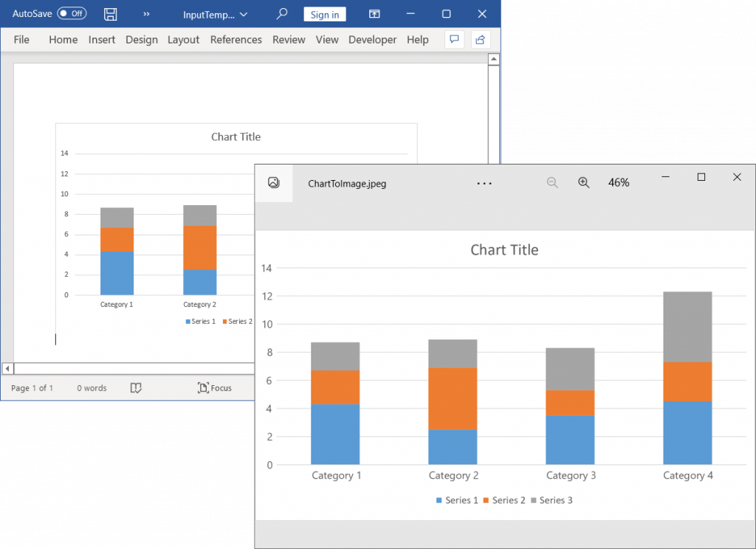This screenshot has width=756, height=549.
Task: Switch to the Developer ribbon tab
Action: point(372,39)
